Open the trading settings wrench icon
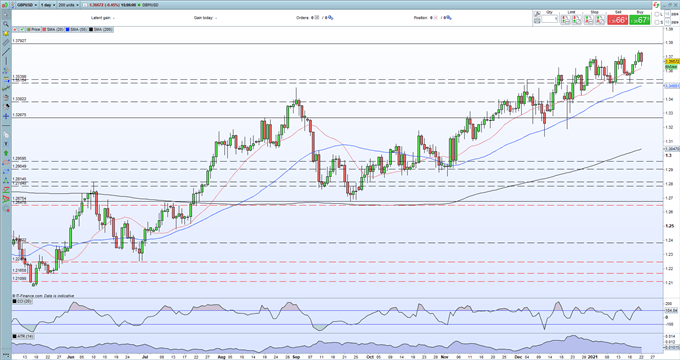 click(537, 14)
